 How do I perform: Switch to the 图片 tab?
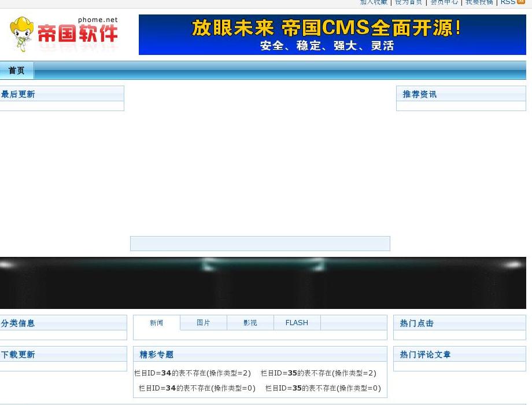[x=203, y=322]
